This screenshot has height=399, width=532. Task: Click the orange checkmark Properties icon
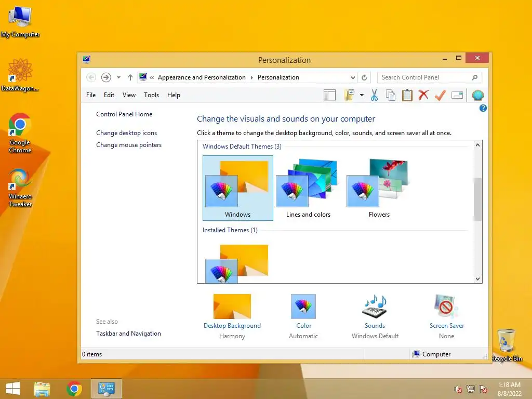(x=440, y=96)
